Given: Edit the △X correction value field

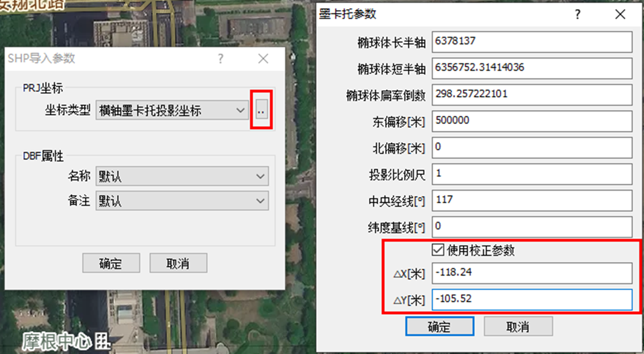Looking at the screenshot, I should 532,273.
